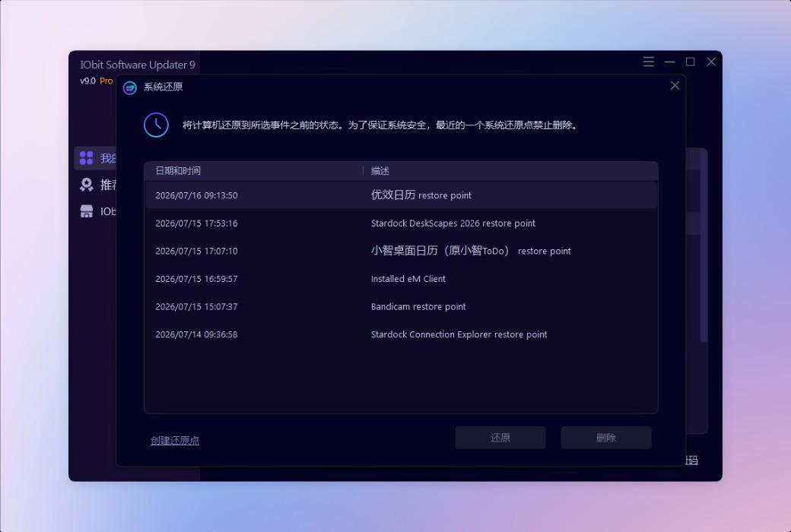The height and width of the screenshot is (532, 791).
Task: Click the 创建还原点 link
Action: click(x=174, y=440)
